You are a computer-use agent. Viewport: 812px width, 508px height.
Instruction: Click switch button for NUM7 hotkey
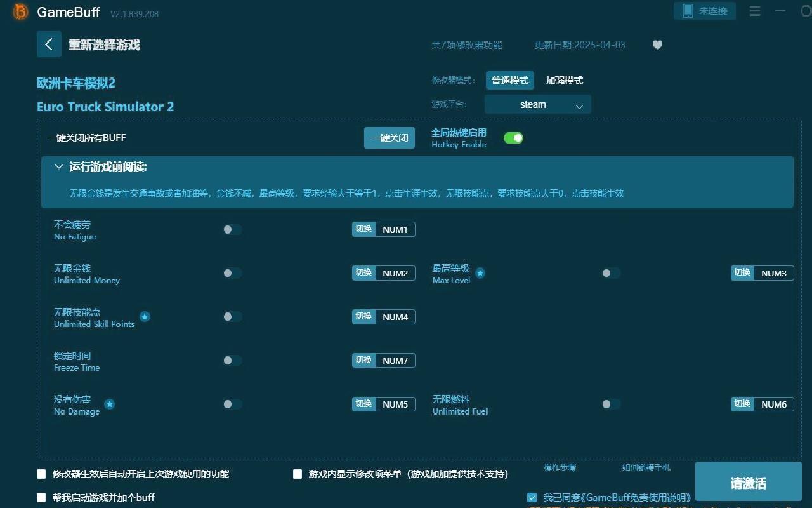[x=363, y=360]
